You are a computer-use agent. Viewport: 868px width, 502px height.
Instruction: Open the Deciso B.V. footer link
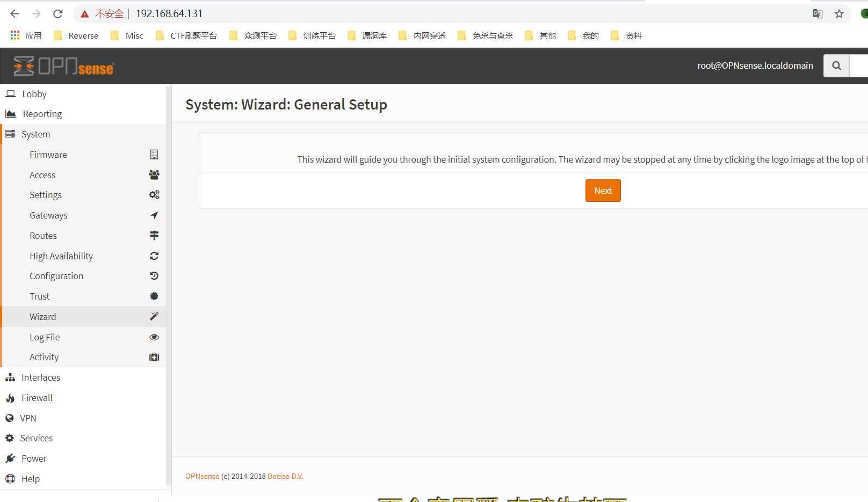pos(285,476)
